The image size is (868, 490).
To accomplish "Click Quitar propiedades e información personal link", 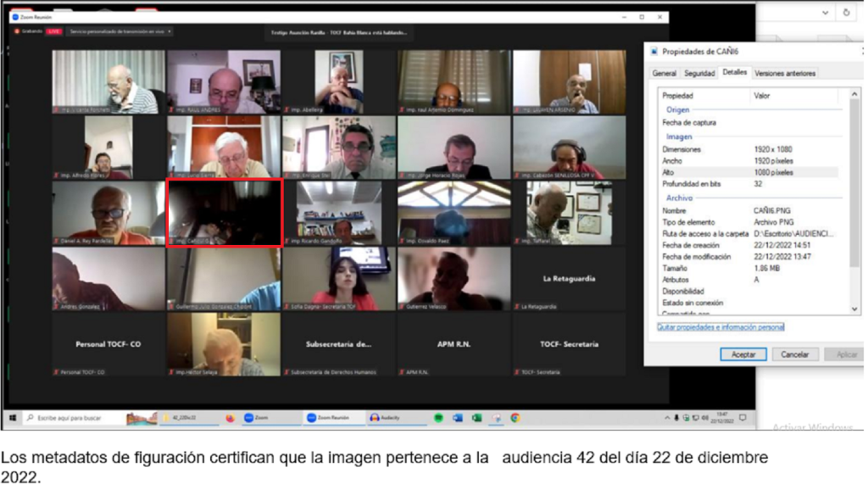I will coord(721,326).
